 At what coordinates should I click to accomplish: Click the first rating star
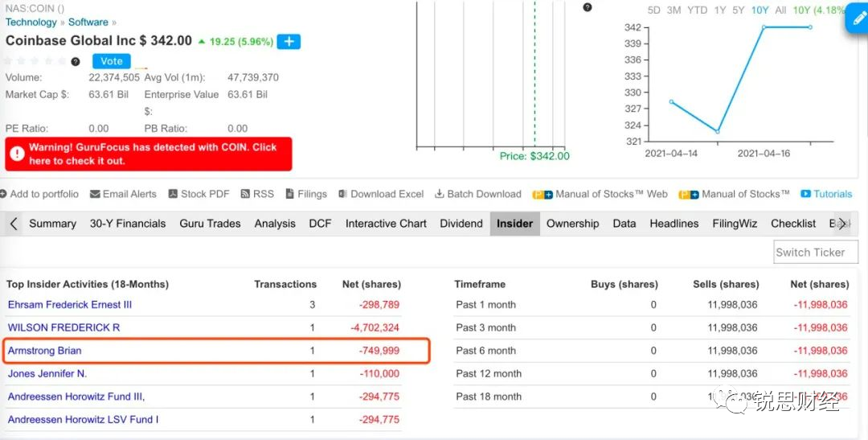click(x=8, y=61)
